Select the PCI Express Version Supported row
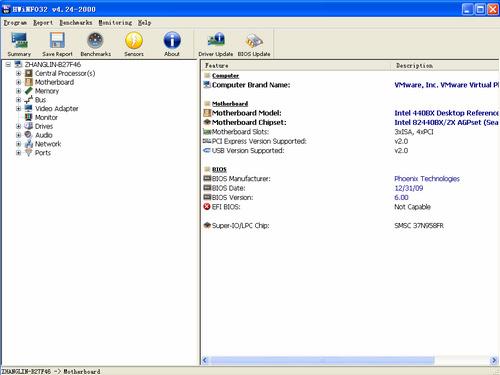 (x=351, y=141)
